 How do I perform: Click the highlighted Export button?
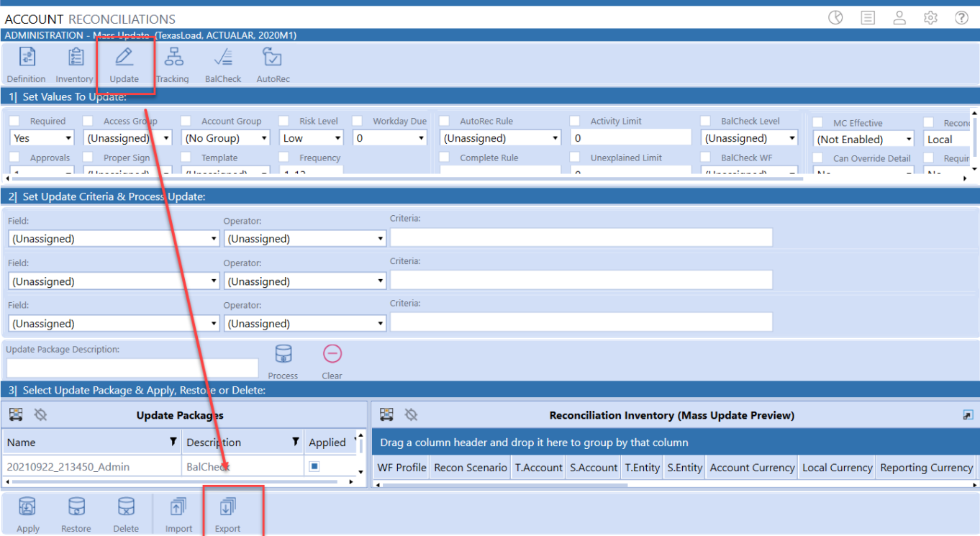click(x=228, y=513)
